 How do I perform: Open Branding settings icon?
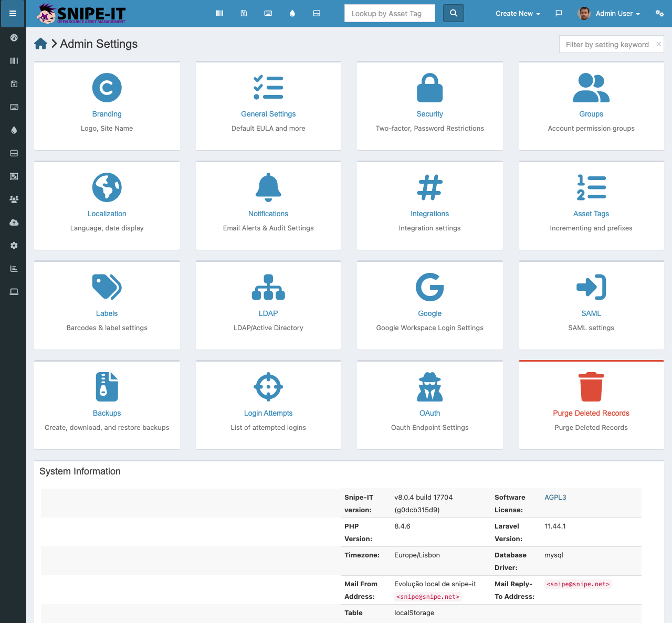click(107, 88)
